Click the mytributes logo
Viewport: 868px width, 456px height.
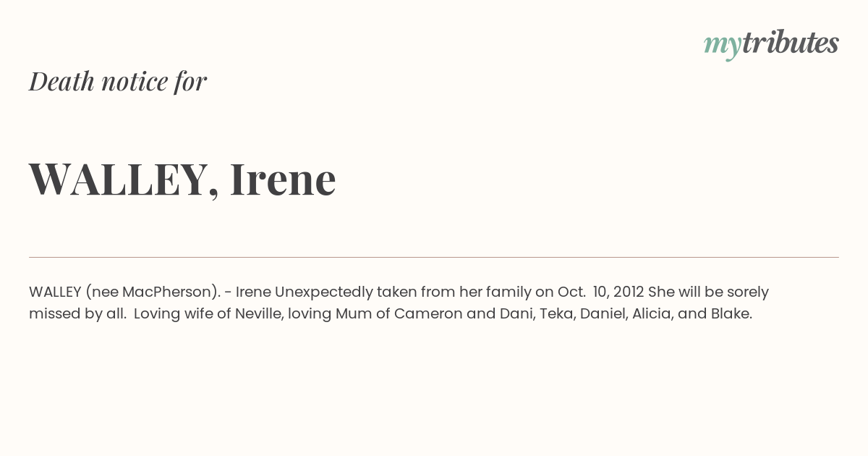coord(771,44)
